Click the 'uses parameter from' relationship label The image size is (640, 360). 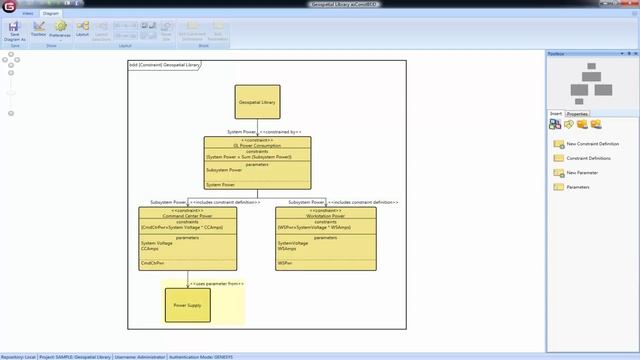click(x=217, y=284)
